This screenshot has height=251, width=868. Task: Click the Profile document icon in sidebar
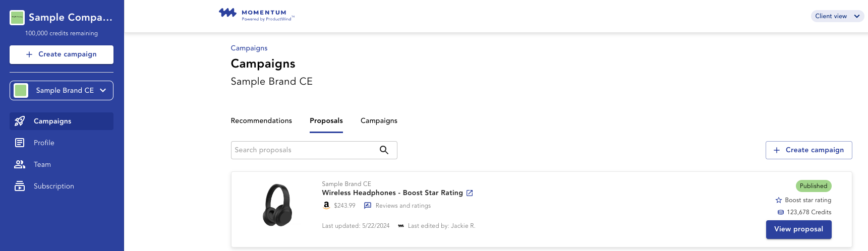click(20, 143)
